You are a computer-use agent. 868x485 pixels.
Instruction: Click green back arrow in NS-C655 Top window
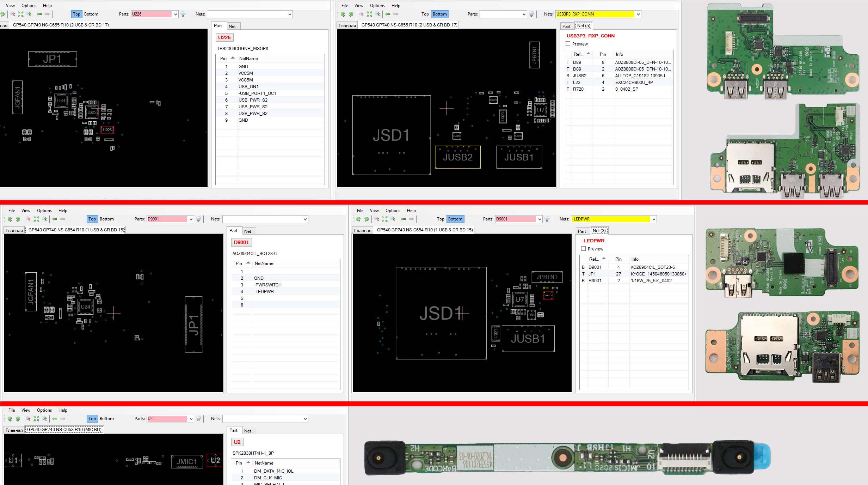tap(39, 14)
